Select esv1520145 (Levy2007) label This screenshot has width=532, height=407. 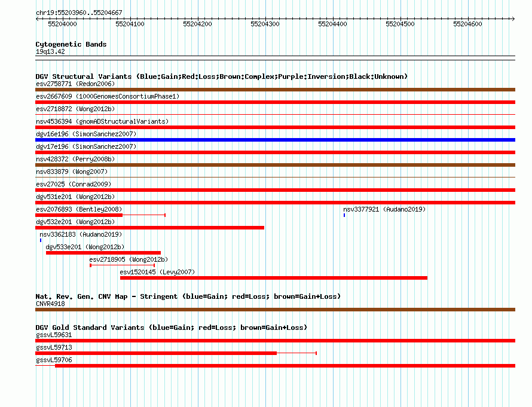(x=157, y=272)
